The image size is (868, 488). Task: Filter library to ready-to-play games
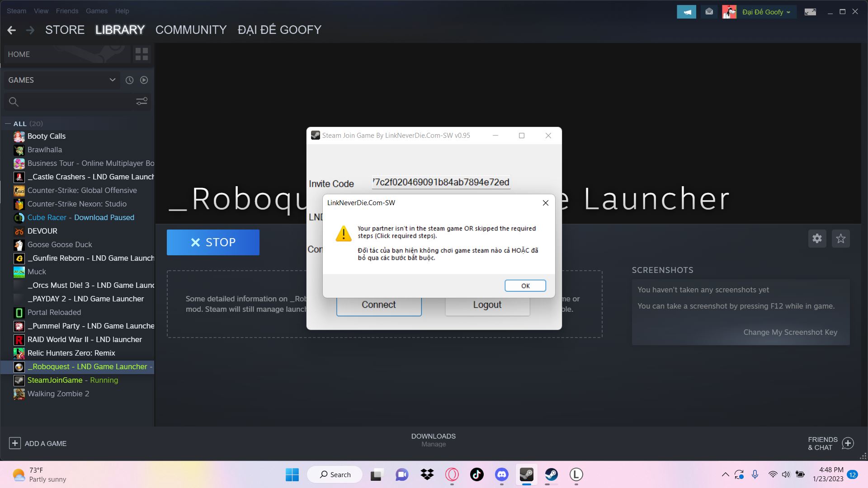[144, 80]
